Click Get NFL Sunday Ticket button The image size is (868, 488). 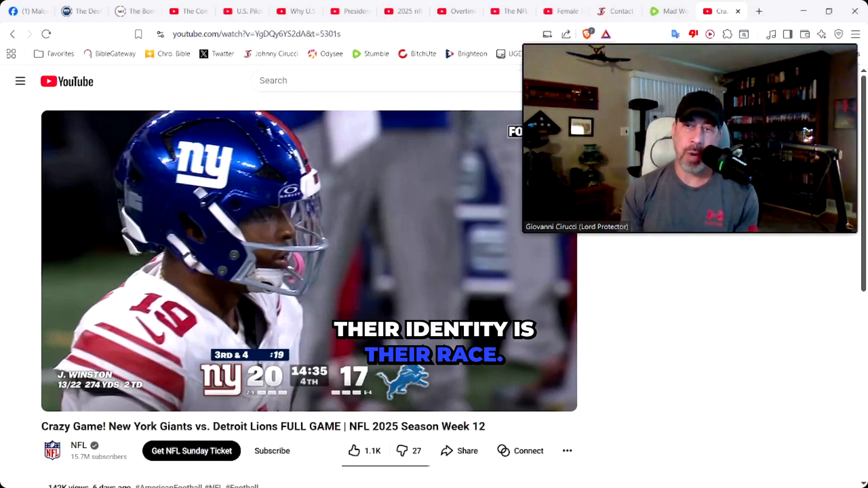coord(191,451)
